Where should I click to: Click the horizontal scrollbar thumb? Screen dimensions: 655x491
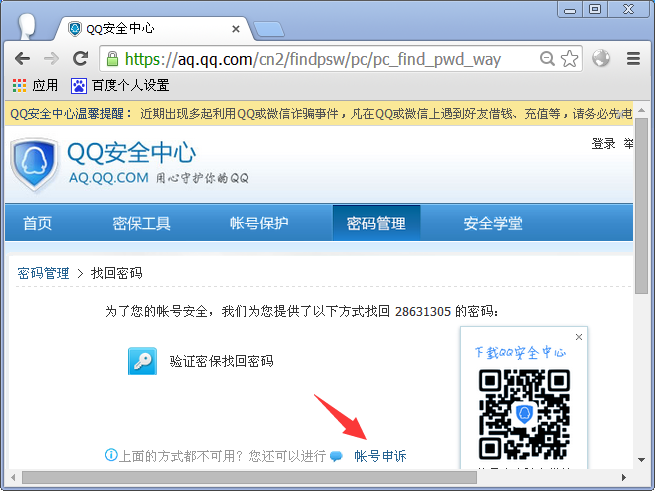click(249, 477)
